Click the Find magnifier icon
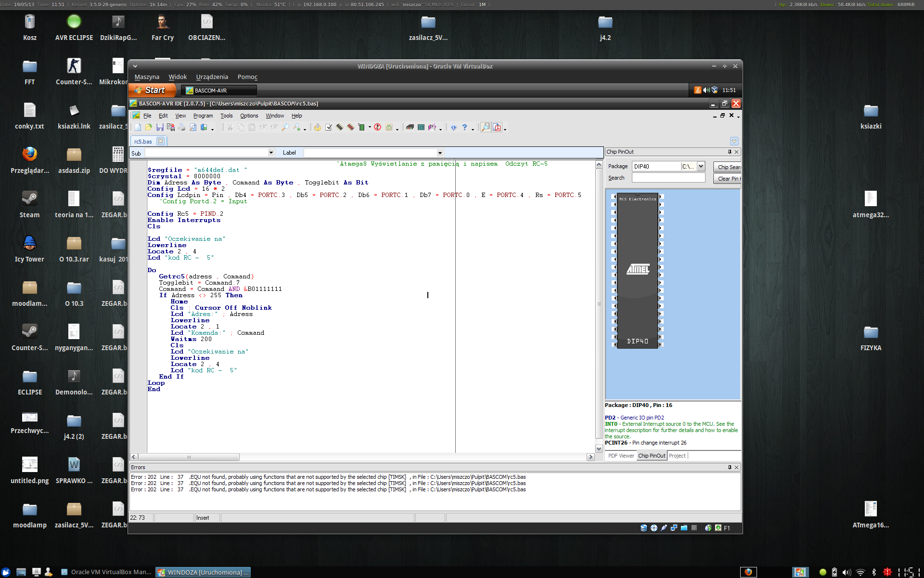The width and height of the screenshot is (924, 578). 285,127
